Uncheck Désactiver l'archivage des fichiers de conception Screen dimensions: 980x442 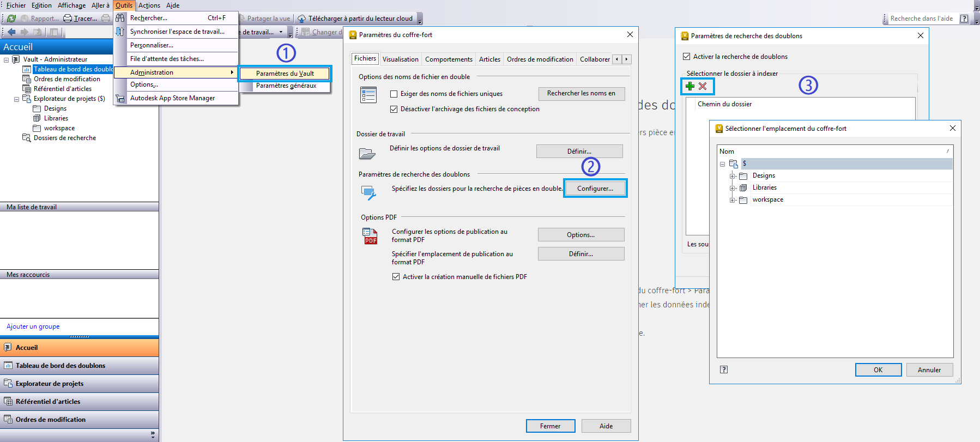tap(394, 109)
